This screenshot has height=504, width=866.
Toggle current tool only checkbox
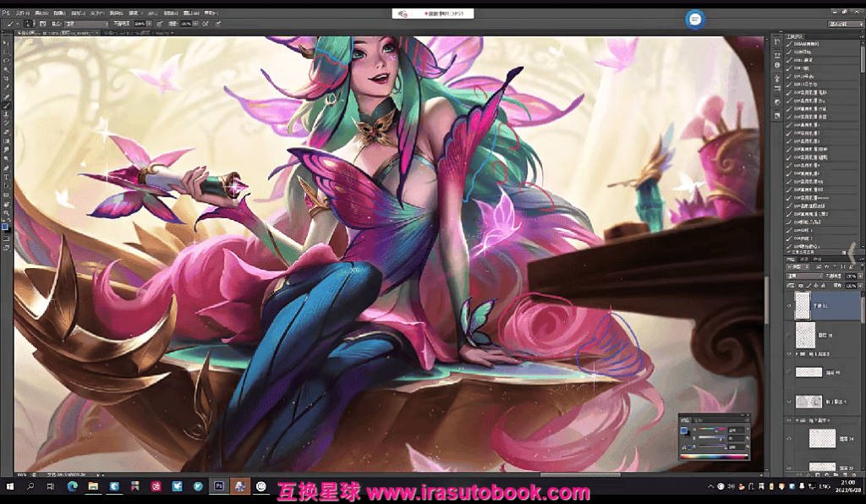coord(788,252)
